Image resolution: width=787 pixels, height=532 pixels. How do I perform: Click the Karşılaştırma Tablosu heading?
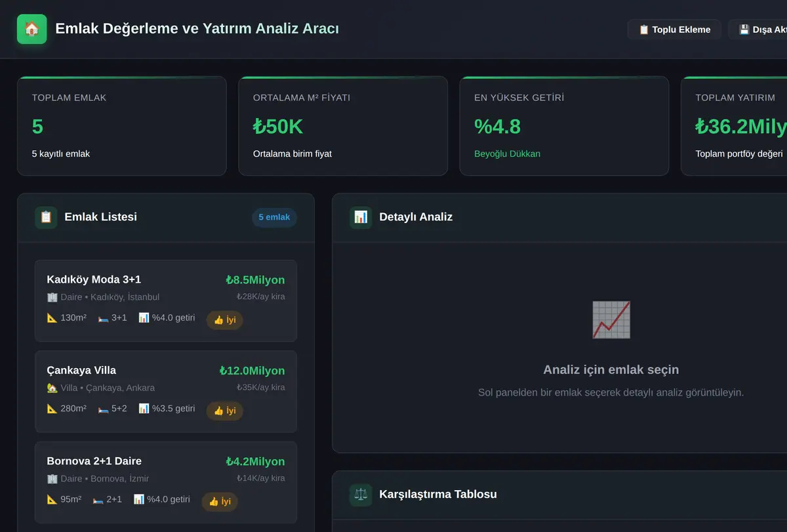coord(438,495)
